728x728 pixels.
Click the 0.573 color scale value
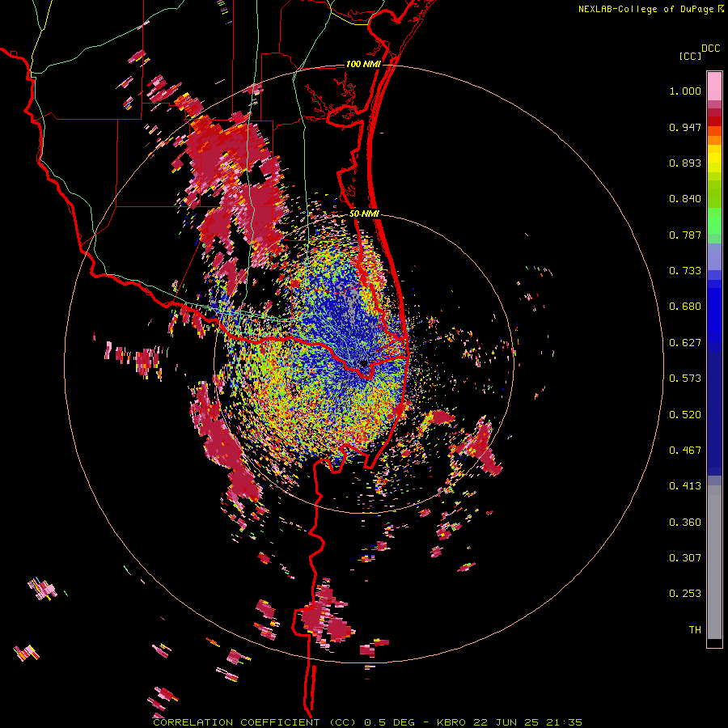click(685, 379)
